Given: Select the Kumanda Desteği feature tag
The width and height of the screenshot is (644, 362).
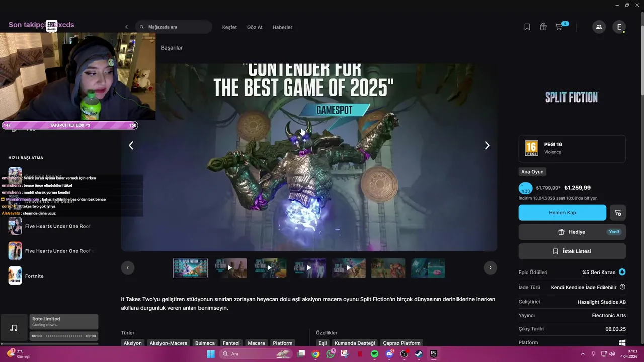Looking at the screenshot, I should tap(355, 343).
